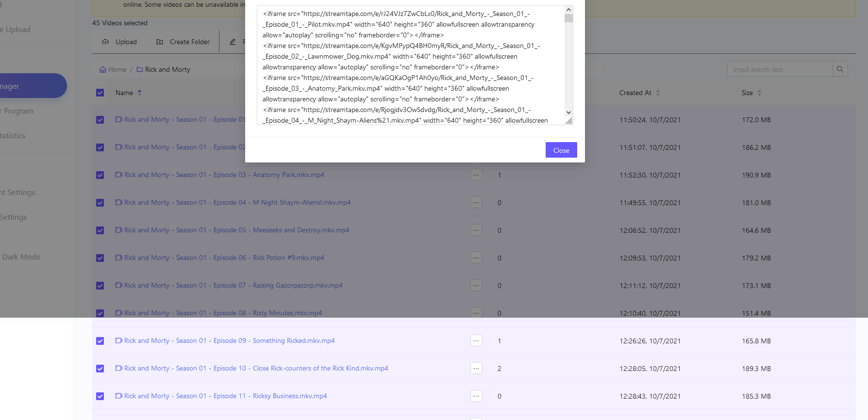Viewport: 868px width, 420px height.
Task: Sort the file list by Size
Action: pos(751,93)
